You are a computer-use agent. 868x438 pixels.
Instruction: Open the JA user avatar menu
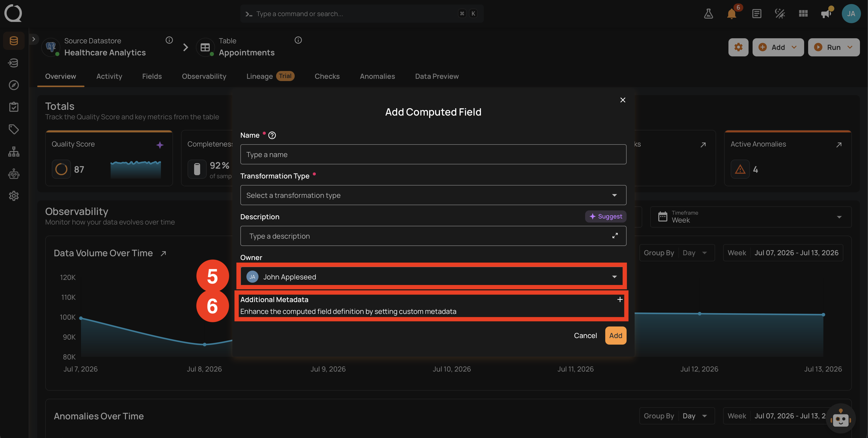coord(851,14)
